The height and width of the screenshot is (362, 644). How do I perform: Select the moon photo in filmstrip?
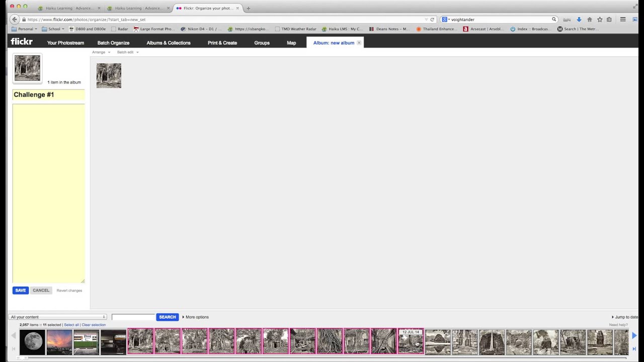point(32,342)
